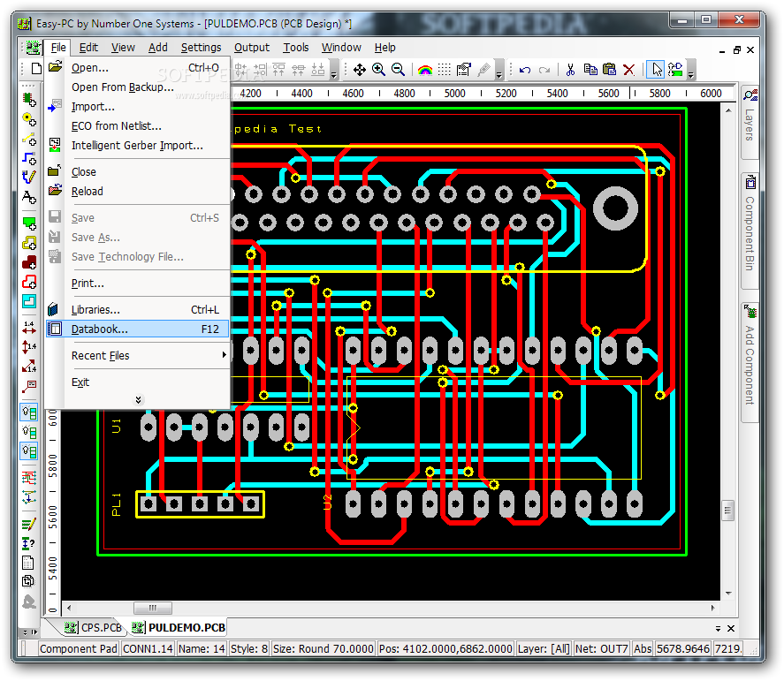Click the report document icon in left toolbar
This screenshot has height=681, width=784.
click(29, 564)
